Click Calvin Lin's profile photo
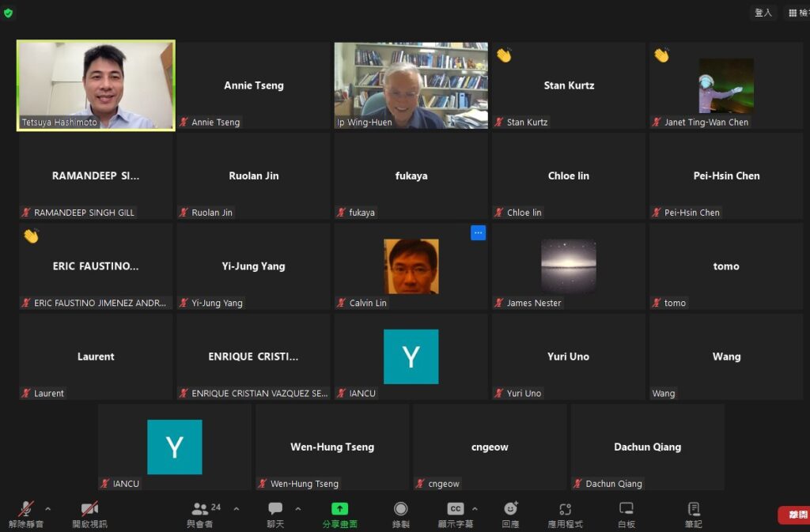 pos(411,266)
